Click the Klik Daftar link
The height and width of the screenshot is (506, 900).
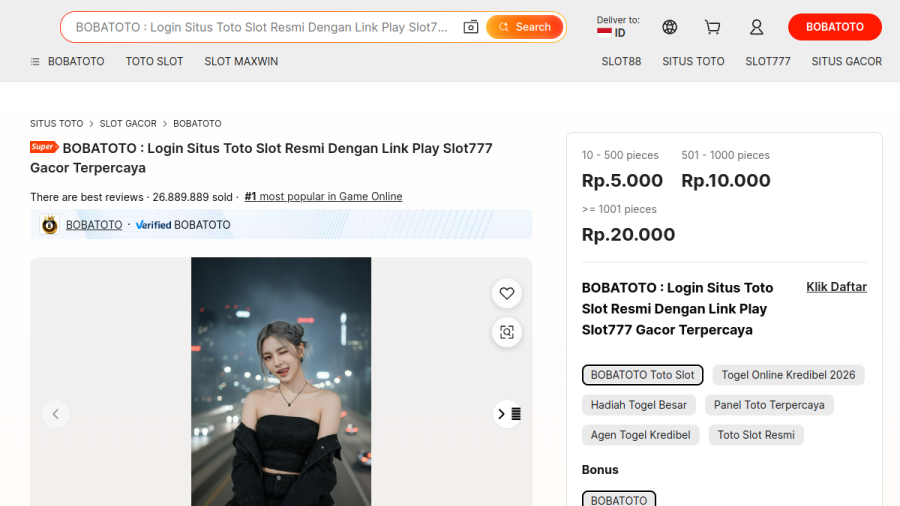[x=836, y=287]
